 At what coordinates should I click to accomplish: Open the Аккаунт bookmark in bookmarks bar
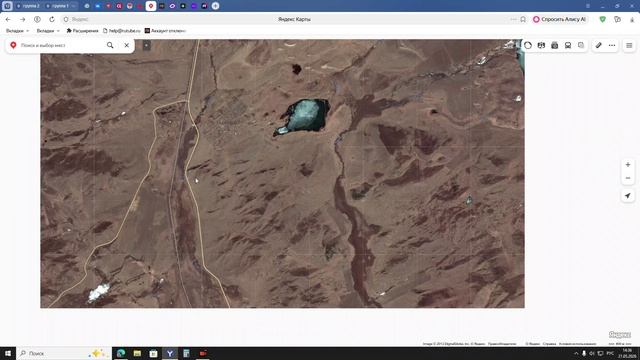[165, 31]
